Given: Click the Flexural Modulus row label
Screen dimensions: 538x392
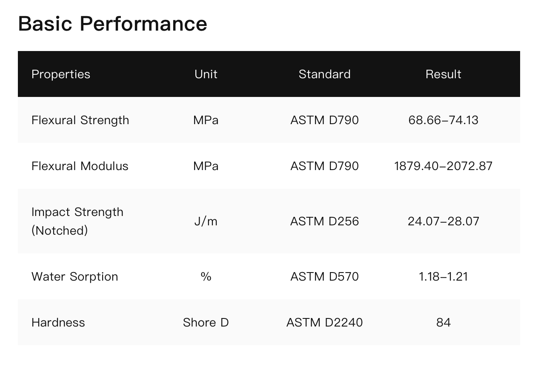Looking at the screenshot, I should (80, 166).
